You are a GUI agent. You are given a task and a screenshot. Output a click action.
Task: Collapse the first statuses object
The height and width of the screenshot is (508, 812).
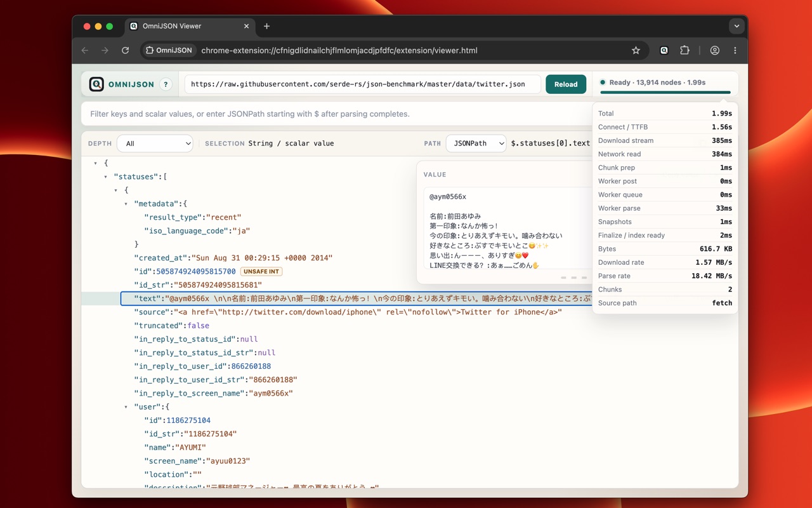[x=116, y=190]
